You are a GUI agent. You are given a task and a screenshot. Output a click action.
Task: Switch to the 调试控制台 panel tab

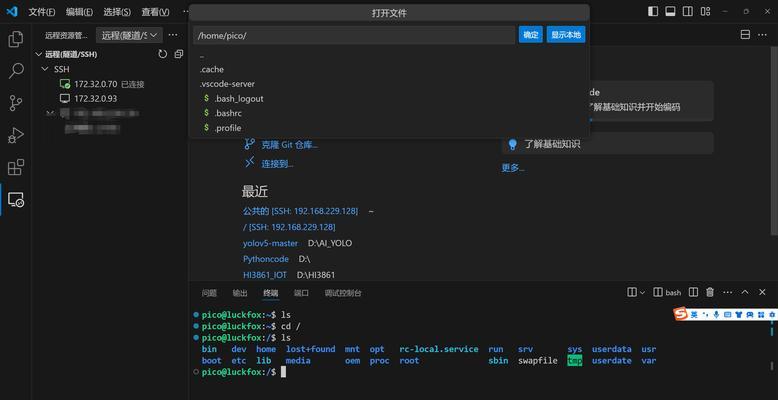click(x=343, y=293)
